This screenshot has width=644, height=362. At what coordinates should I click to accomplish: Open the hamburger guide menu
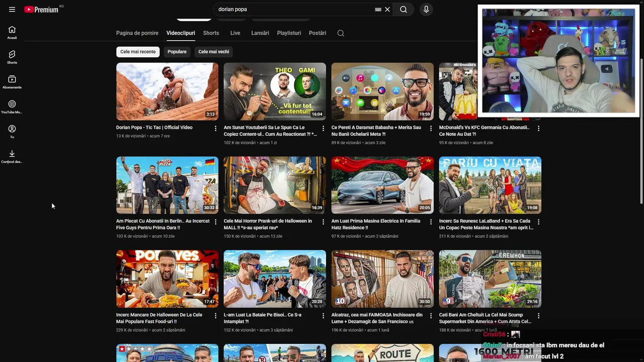[12, 10]
